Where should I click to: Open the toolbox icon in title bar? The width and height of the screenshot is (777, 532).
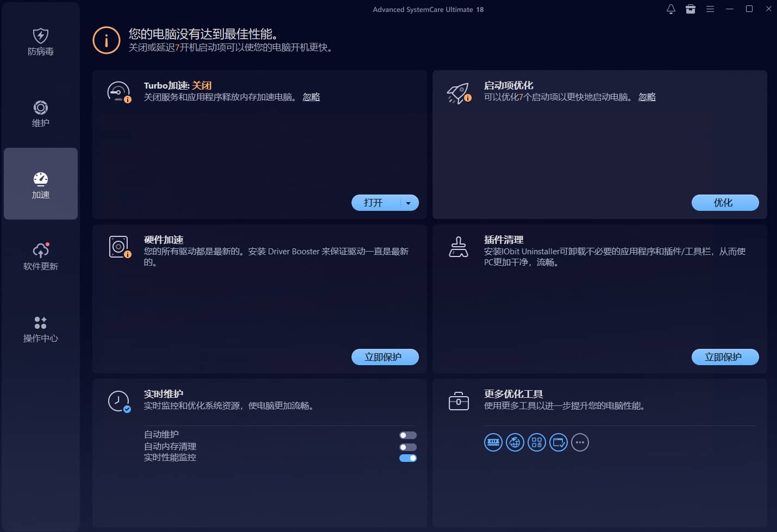(691, 9)
